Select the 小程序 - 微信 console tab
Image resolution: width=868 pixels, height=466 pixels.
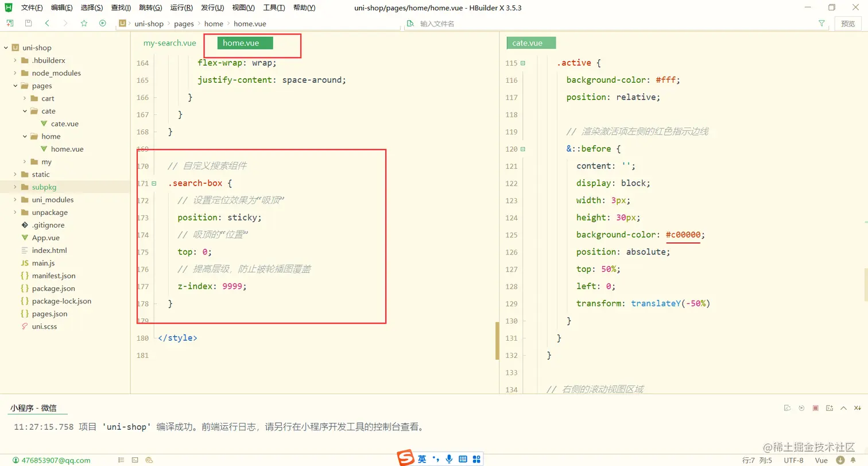[33, 408]
